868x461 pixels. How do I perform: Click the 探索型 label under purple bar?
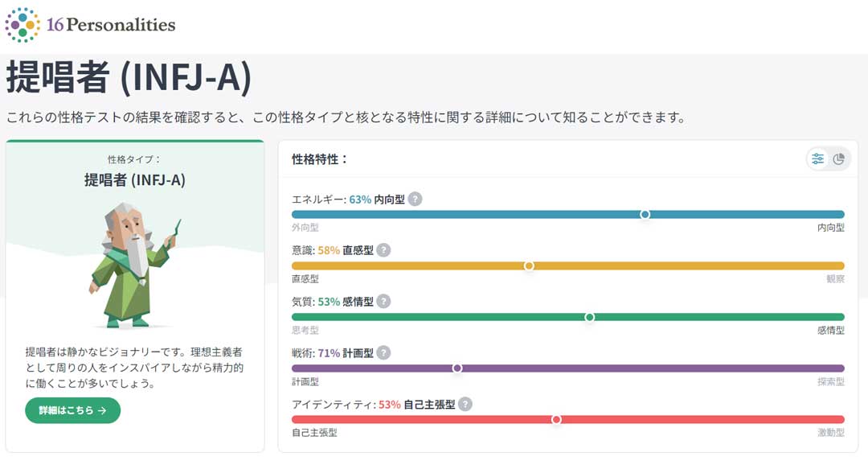(x=831, y=382)
